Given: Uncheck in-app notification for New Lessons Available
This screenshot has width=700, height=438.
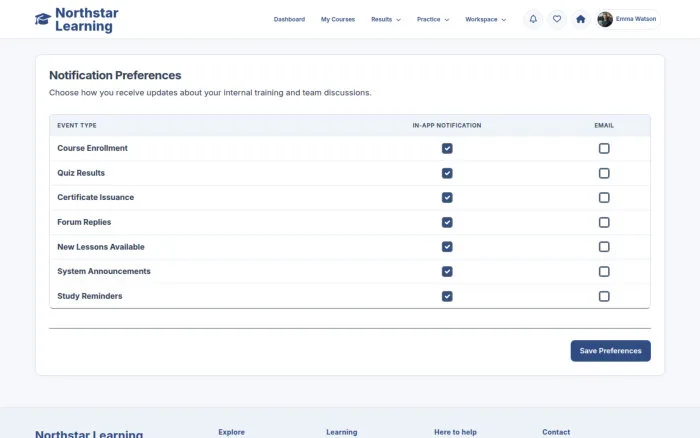Looking at the screenshot, I should click(x=447, y=247).
